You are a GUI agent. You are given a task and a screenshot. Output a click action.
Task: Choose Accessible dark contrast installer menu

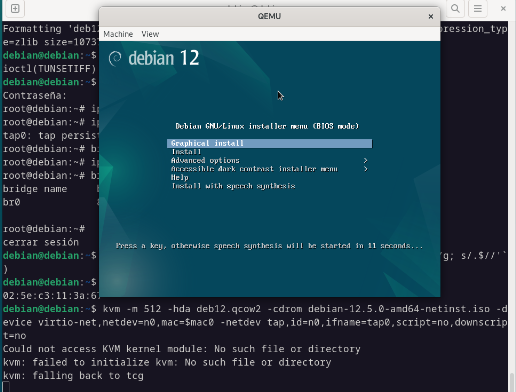(254, 169)
